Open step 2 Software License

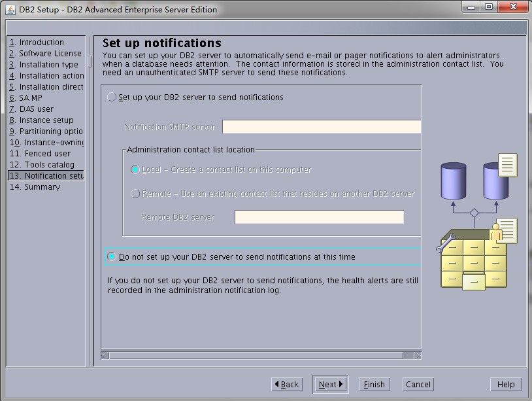point(46,54)
